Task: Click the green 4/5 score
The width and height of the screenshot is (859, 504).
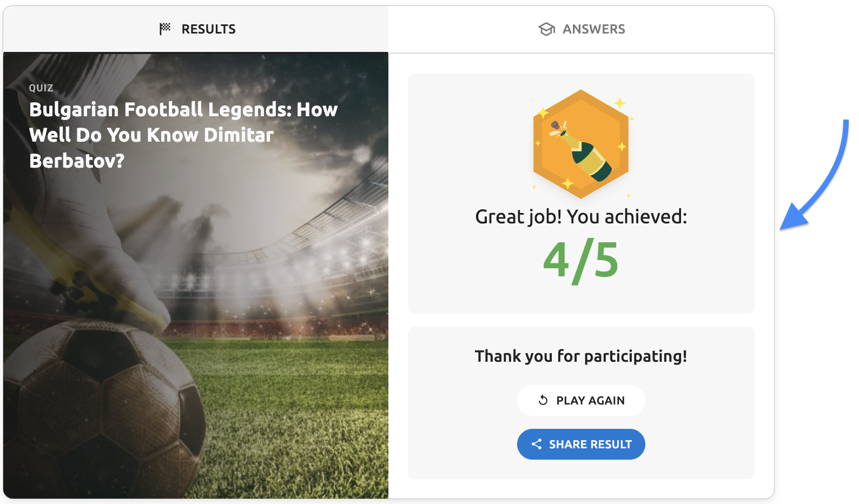Action: coord(581,261)
